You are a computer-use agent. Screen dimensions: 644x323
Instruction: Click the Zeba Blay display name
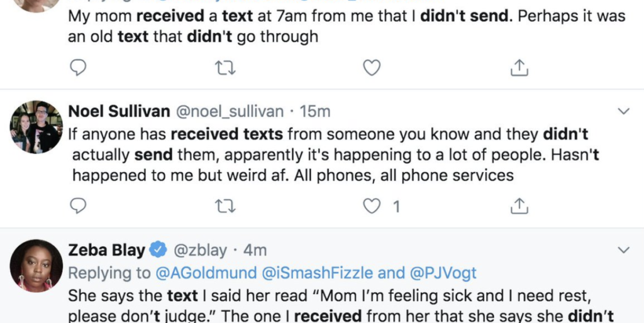click(106, 250)
